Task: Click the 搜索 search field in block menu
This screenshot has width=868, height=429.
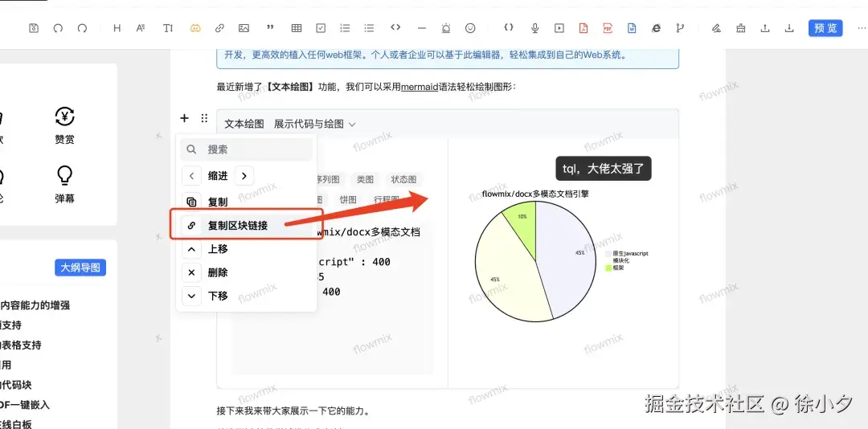Action: point(247,149)
